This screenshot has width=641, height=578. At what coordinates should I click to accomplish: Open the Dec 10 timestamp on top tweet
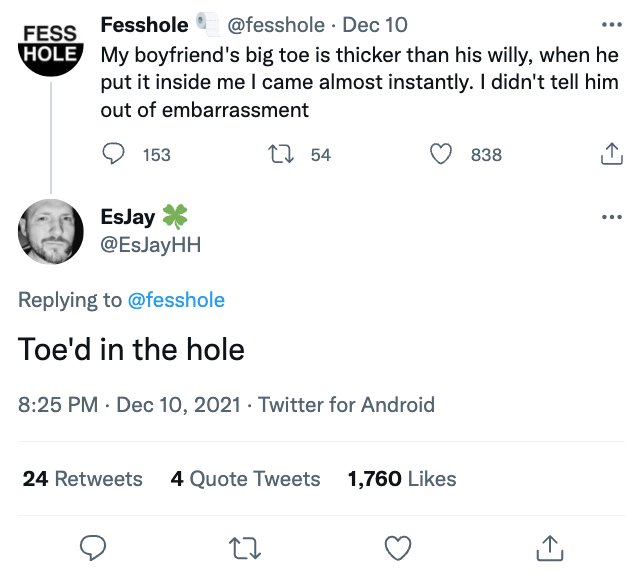coord(375,24)
